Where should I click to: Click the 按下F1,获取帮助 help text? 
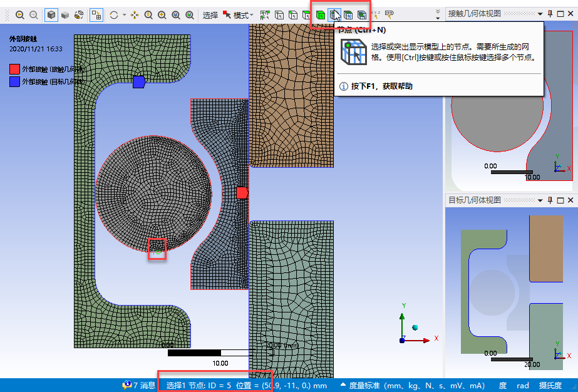point(382,86)
